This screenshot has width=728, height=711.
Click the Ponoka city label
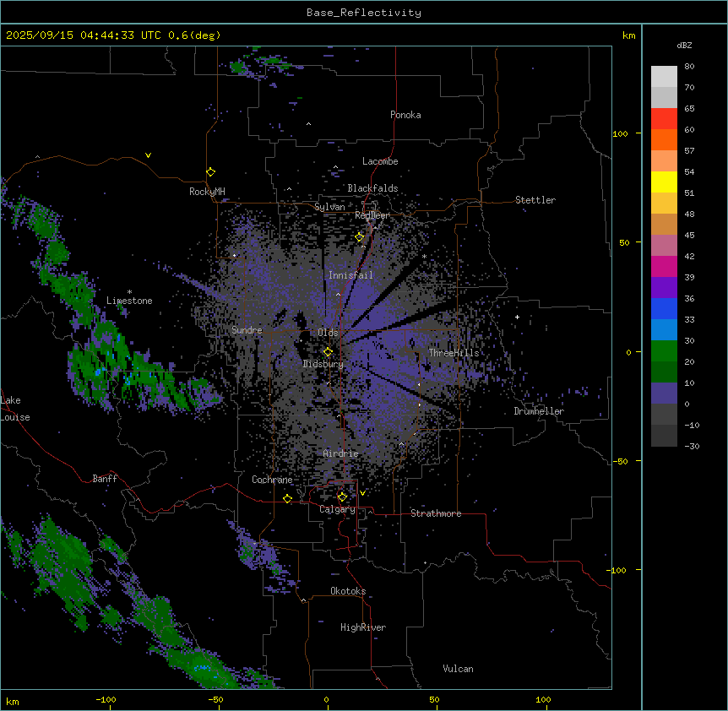coord(405,115)
